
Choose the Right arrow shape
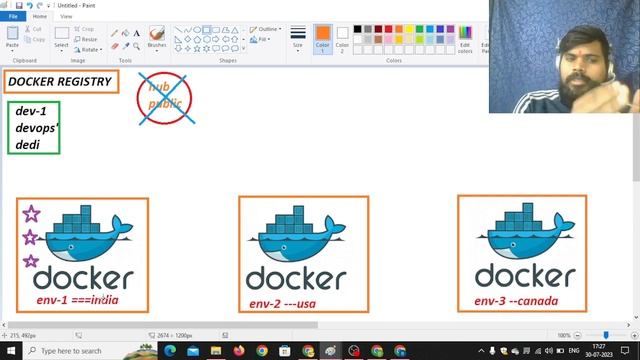[x=216, y=40]
